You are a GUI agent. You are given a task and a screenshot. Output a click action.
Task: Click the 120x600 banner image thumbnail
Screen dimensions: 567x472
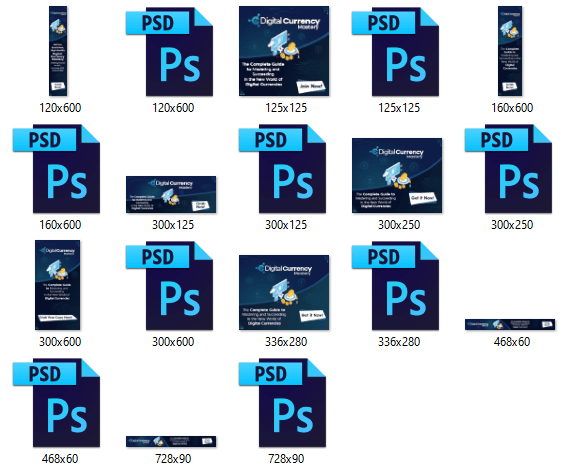[58, 51]
